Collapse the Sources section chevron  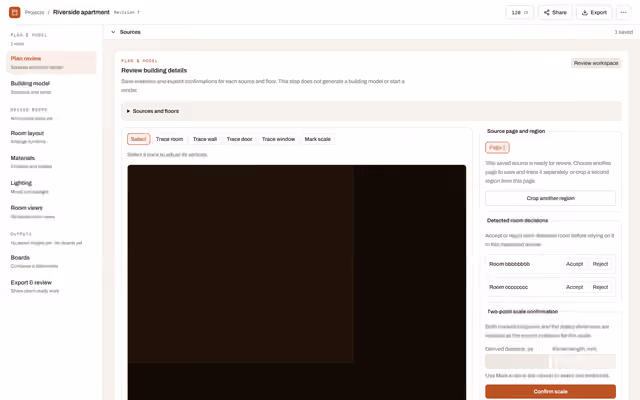113,32
